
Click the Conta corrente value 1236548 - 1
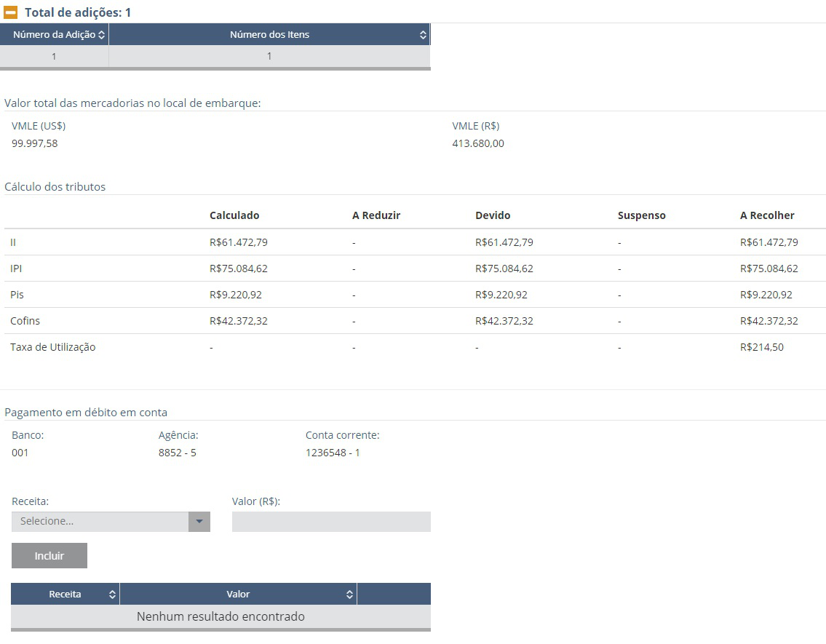point(333,453)
